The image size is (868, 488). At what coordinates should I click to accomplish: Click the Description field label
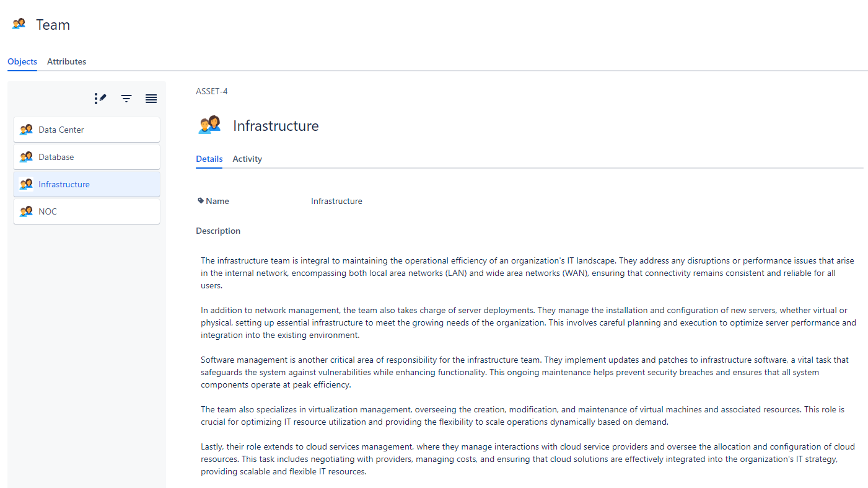[x=218, y=231]
